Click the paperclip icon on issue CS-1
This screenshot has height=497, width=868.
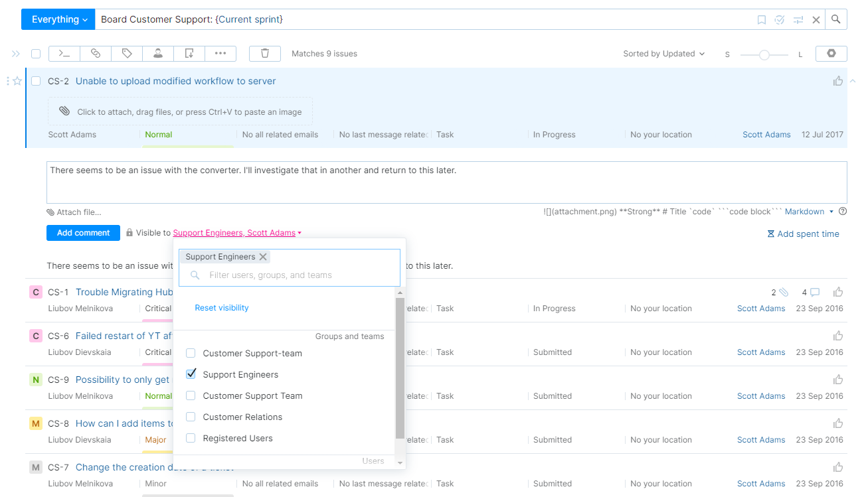[x=784, y=292]
